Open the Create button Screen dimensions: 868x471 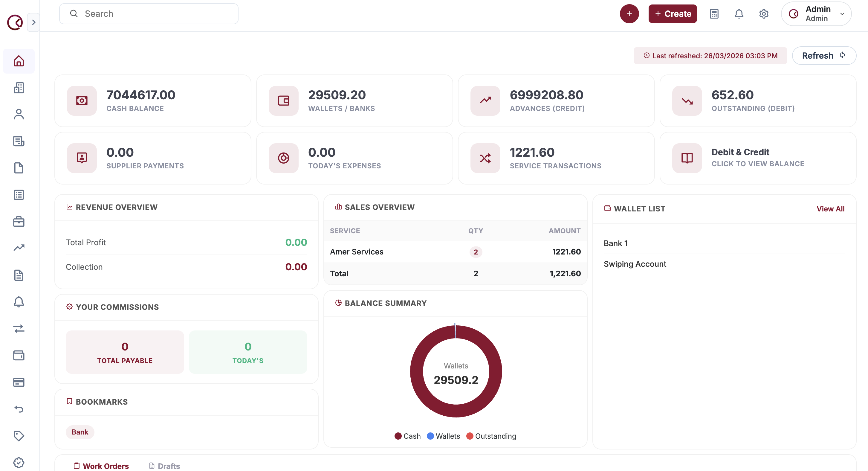[x=673, y=13]
